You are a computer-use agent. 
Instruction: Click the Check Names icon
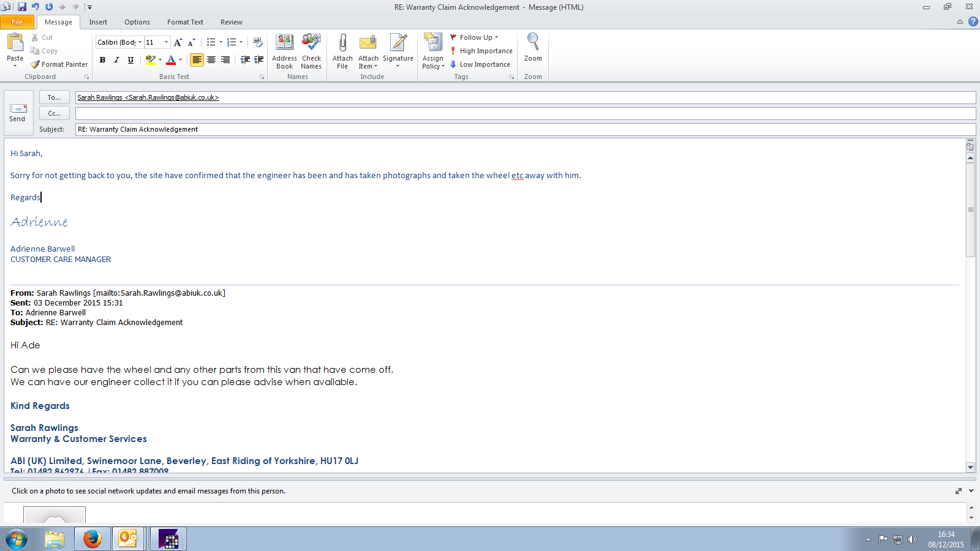point(311,44)
